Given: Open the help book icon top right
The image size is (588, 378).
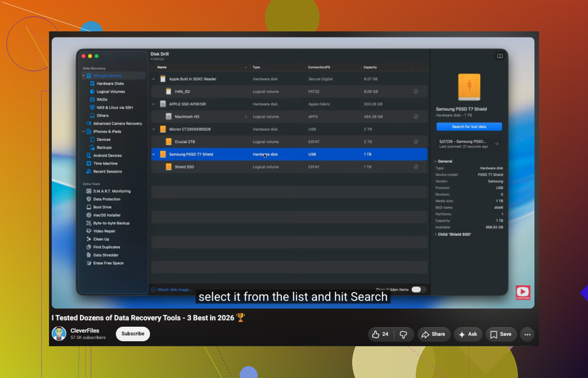Looking at the screenshot, I should click(500, 56).
